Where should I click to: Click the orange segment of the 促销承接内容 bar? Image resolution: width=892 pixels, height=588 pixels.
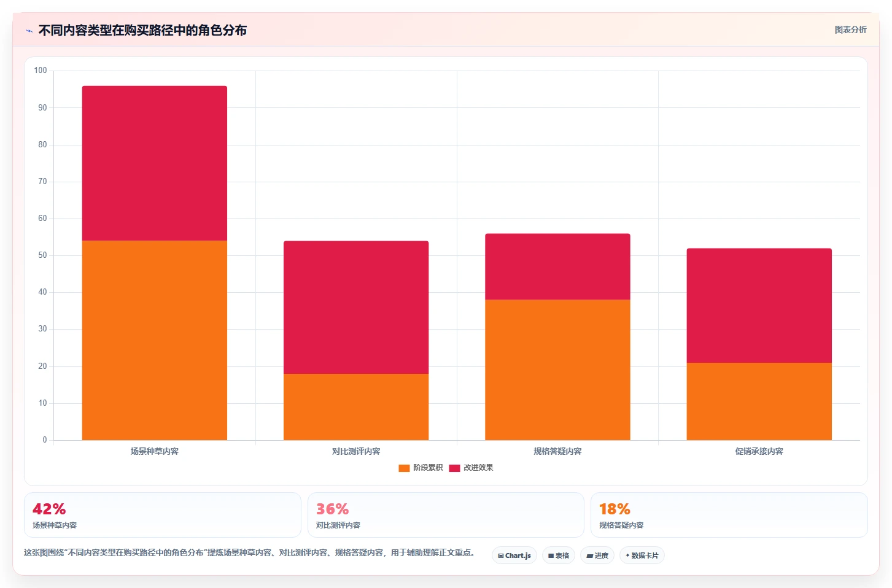(x=759, y=401)
